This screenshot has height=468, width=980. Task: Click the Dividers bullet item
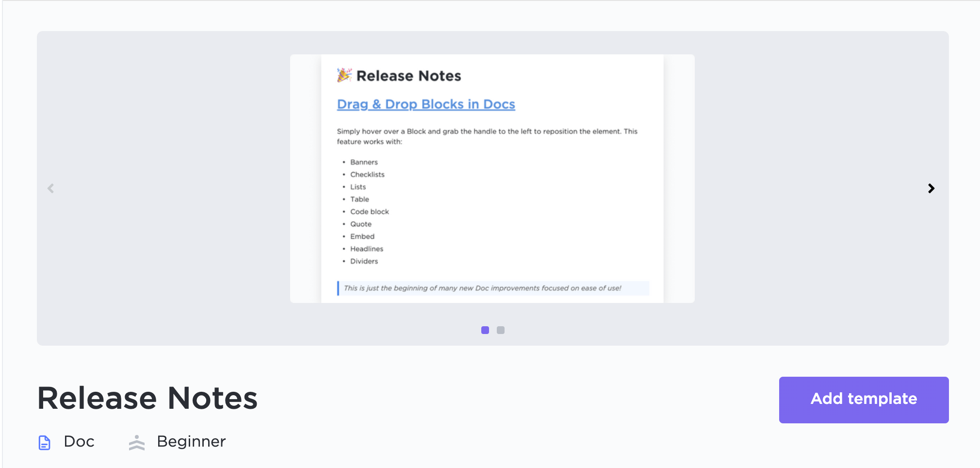pyautogui.click(x=364, y=261)
